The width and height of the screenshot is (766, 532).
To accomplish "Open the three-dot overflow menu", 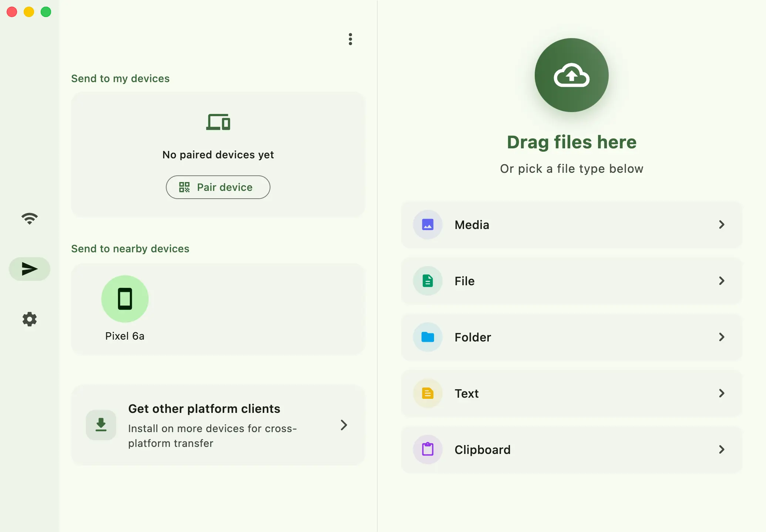I will tap(350, 39).
